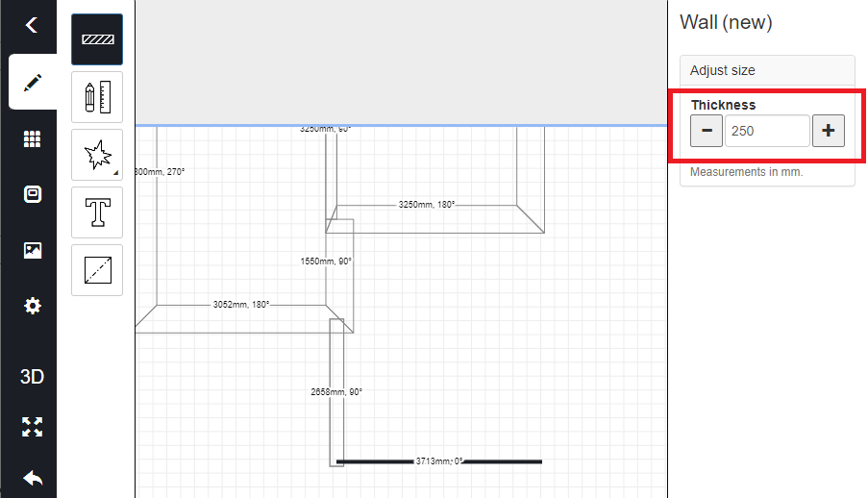This screenshot has width=868, height=498.
Task: Select the diagonal dimension line tool
Action: click(97, 270)
